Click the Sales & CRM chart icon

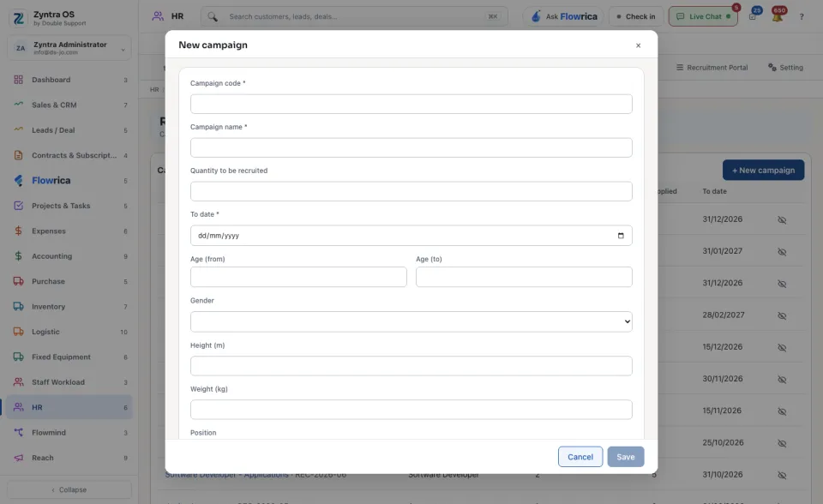pos(18,104)
